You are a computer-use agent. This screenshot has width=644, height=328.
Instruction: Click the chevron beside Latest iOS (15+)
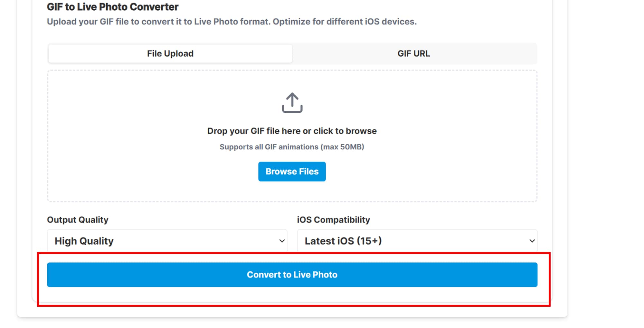[x=532, y=241]
